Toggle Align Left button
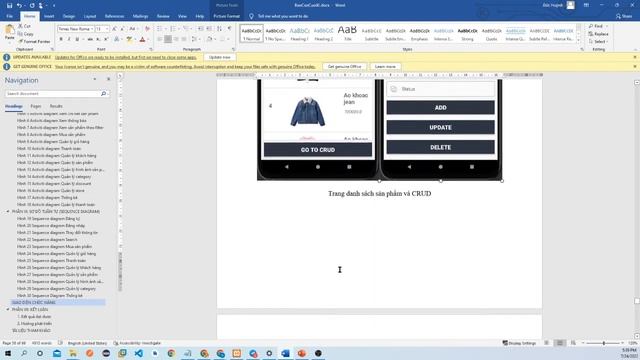This screenshot has height=360, width=640. pyautogui.click(x=160, y=39)
